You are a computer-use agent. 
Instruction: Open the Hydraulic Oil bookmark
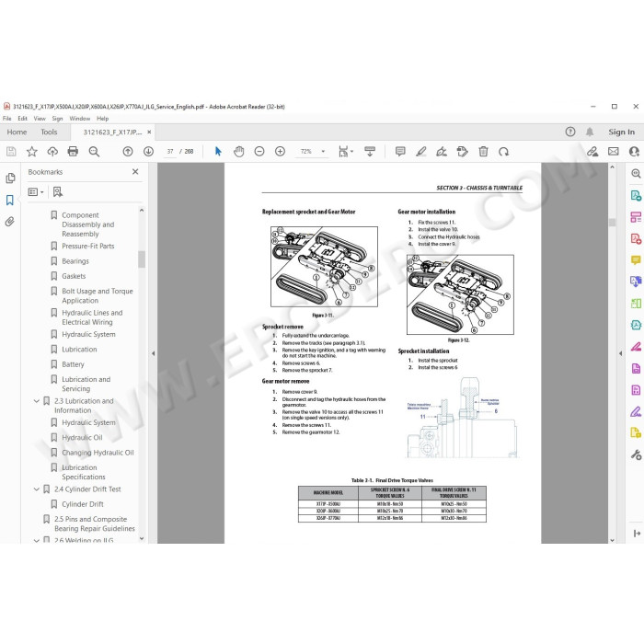[82, 437]
